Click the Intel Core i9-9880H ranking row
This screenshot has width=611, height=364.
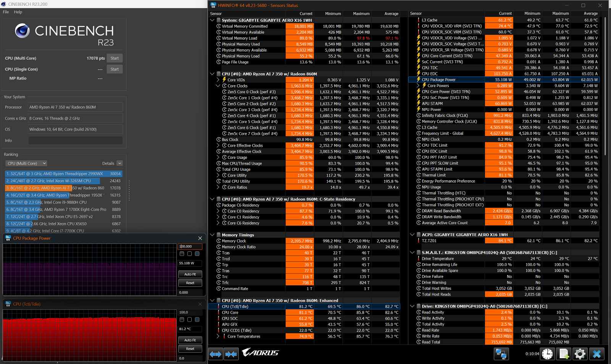pos(64,202)
